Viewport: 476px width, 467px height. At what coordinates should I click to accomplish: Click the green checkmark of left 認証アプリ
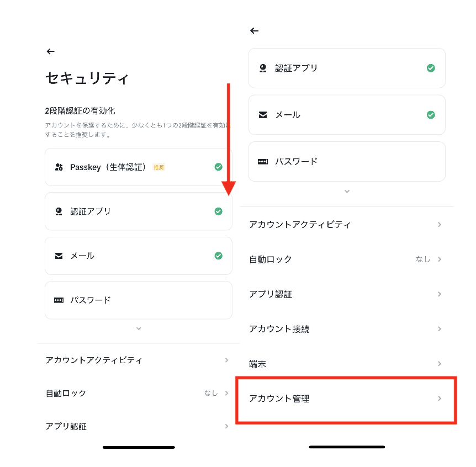(218, 211)
